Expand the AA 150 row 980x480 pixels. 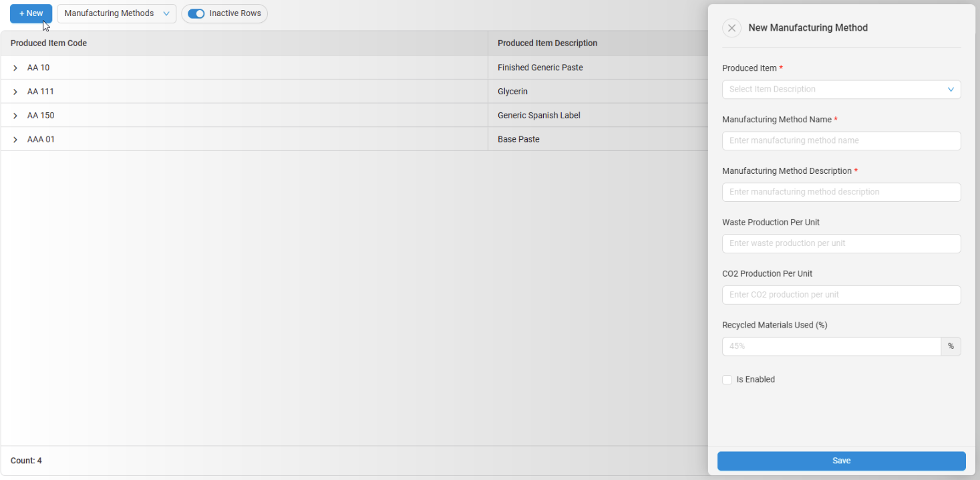click(15, 116)
